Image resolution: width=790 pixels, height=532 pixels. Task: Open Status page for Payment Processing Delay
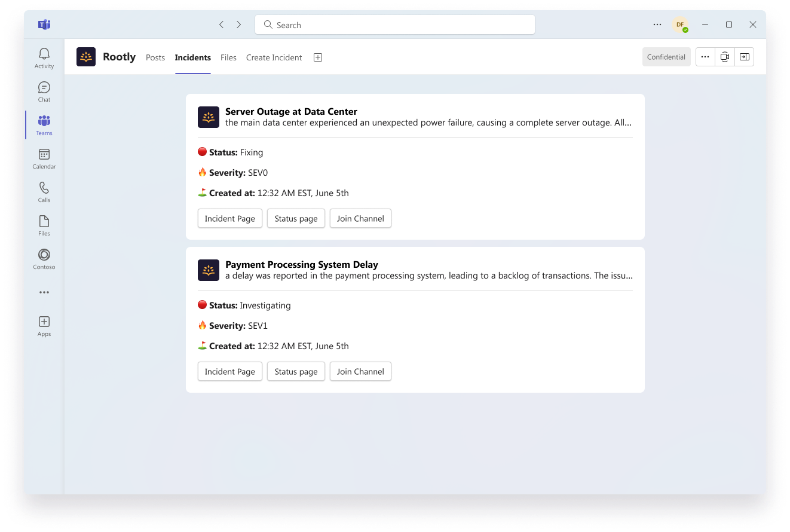[x=296, y=371]
